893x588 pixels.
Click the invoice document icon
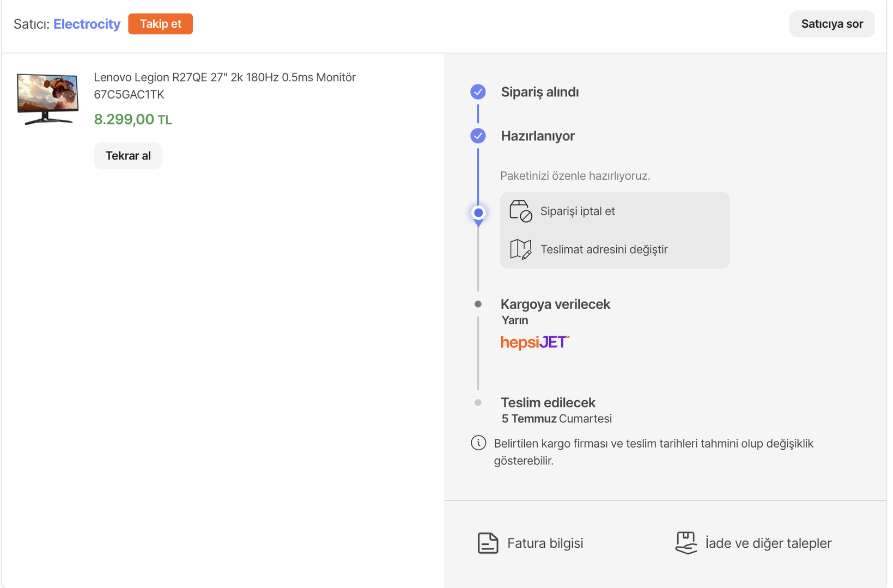tap(488, 543)
